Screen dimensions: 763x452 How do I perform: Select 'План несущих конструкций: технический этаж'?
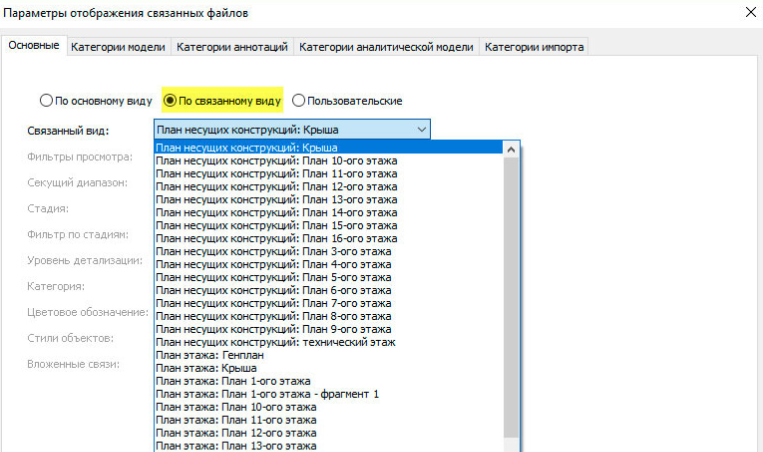coord(276,342)
